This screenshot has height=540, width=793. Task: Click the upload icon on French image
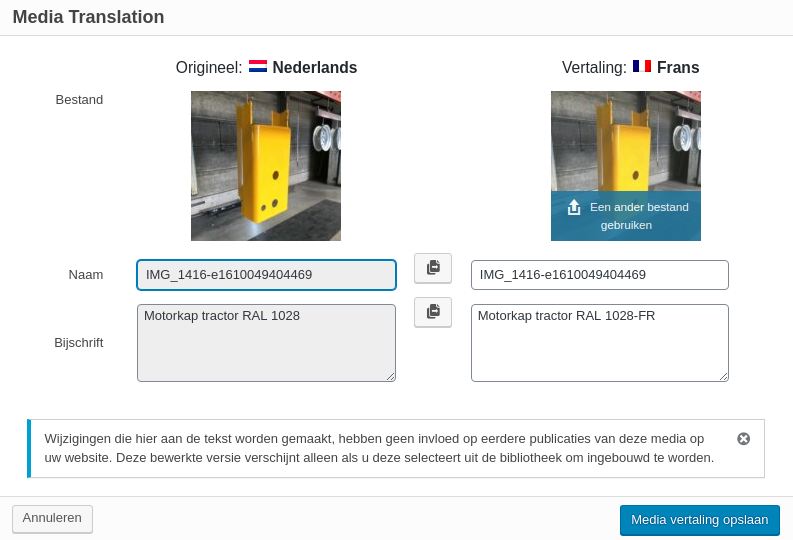point(574,207)
